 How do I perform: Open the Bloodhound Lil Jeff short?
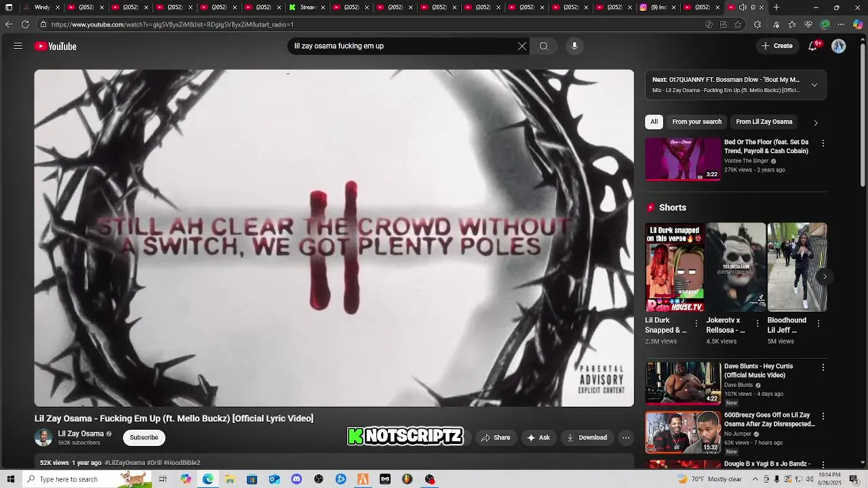[x=797, y=267]
